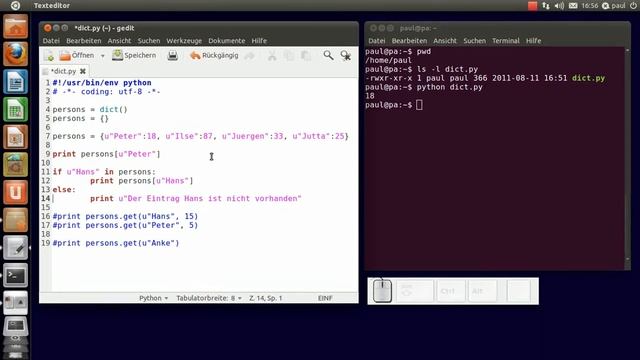Click line 7 persons dictionary definition
This screenshot has height=360, width=640.
200,136
